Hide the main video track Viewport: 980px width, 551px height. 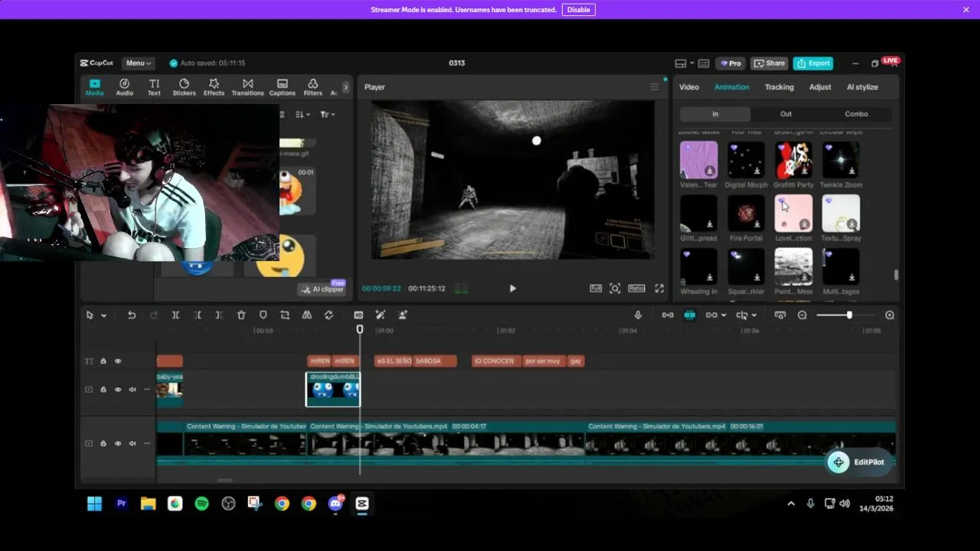click(118, 443)
